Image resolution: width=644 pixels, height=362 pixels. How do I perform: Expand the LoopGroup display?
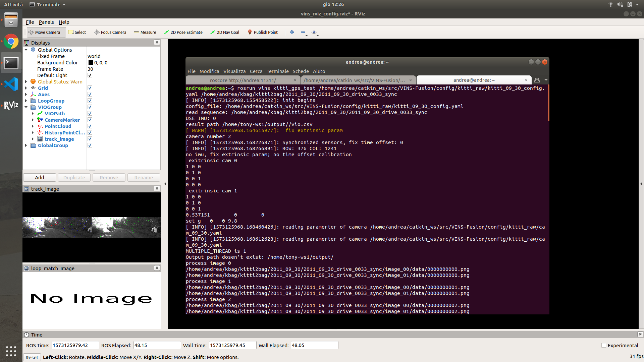tap(26, 101)
